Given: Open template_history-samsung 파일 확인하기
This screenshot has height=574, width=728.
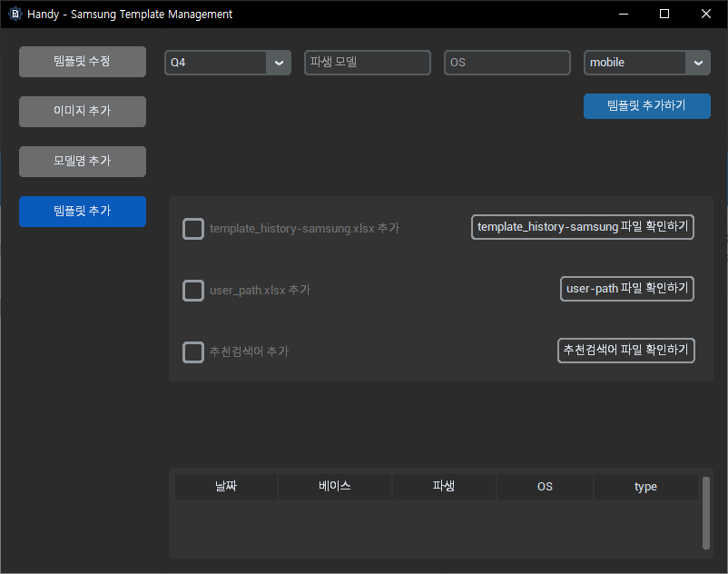Looking at the screenshot, I should [x=582, y=227].
